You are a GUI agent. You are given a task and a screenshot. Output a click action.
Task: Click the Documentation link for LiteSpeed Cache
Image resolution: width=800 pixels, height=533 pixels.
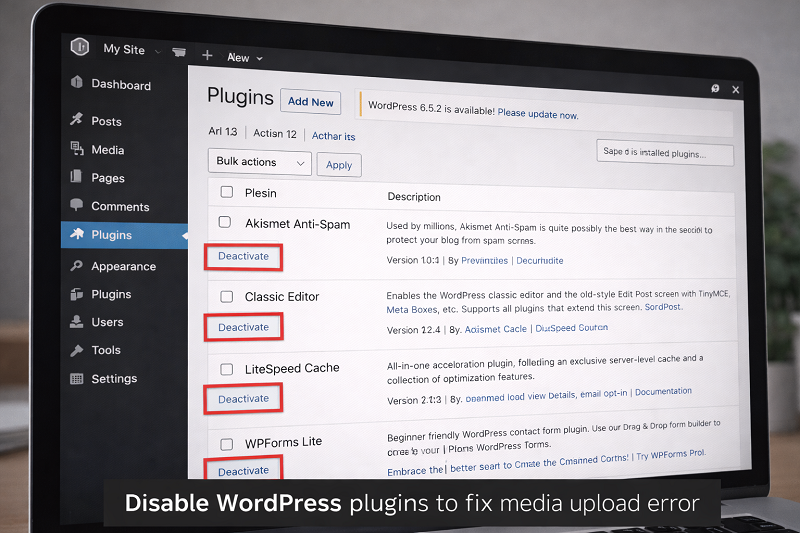pyautogui.click(x=663, y=391)
